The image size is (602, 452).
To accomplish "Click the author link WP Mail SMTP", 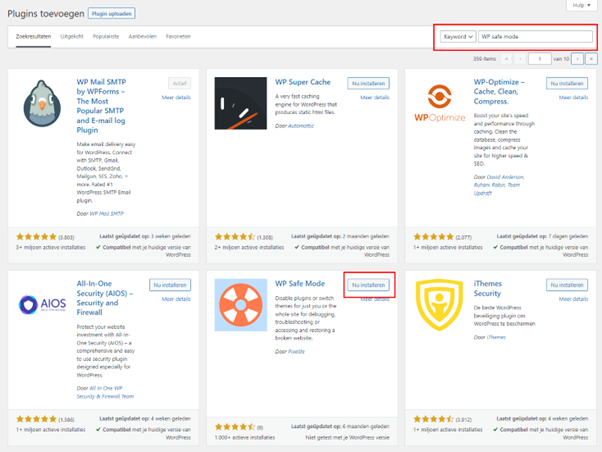I will (106, 214).
